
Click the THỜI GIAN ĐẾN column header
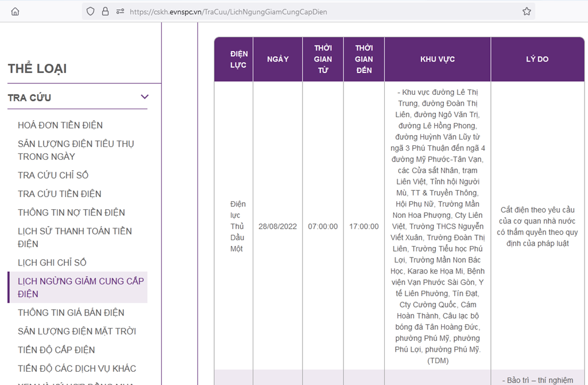(364, 59)
